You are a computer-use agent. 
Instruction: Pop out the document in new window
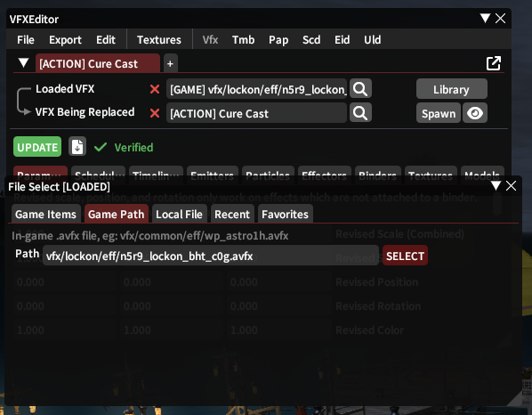494,63
